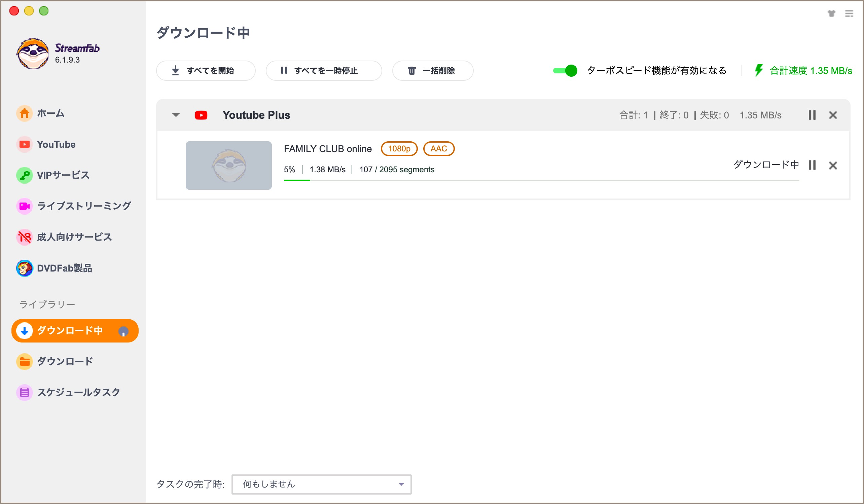864x504 pixels.
Task: Open the hamburger menu at top right
Action: (849, 13)
